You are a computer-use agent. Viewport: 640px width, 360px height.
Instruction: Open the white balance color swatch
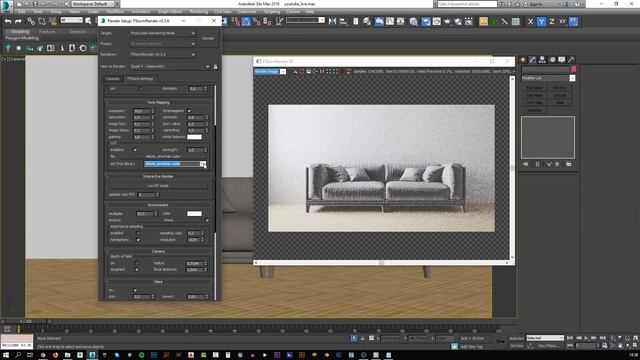pyautogui.click(x=194, y=137)
